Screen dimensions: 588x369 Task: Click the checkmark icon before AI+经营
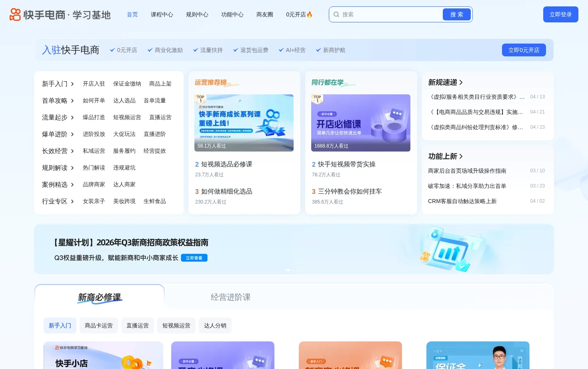(x=281, y=50)
